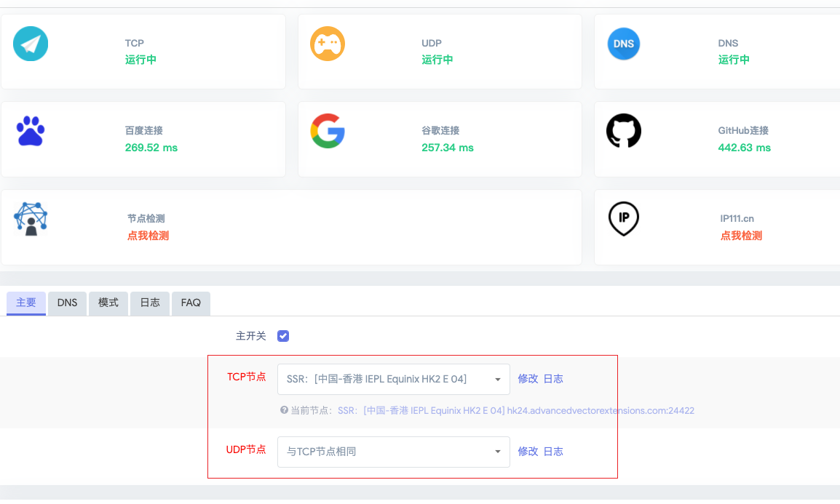
Task: Click the GitHub连接 label
Action: coord(744,131)
